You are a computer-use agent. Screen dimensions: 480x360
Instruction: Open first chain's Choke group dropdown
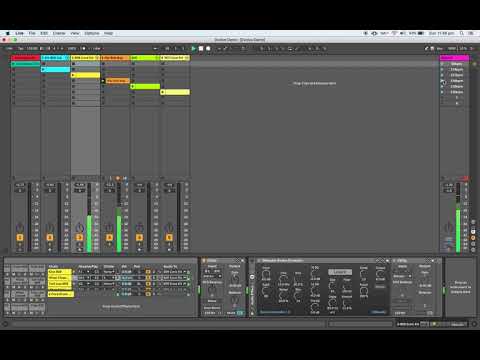[x=109, y=272]
